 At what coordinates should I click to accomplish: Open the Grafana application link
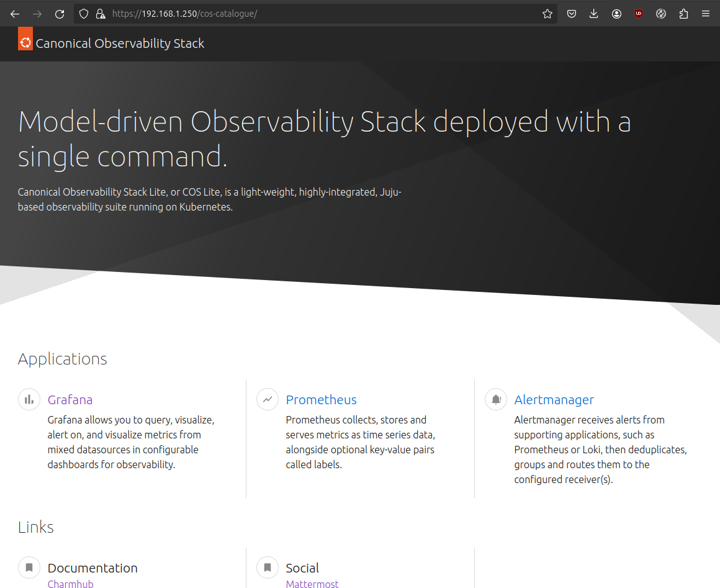click(x=70, y=400)
